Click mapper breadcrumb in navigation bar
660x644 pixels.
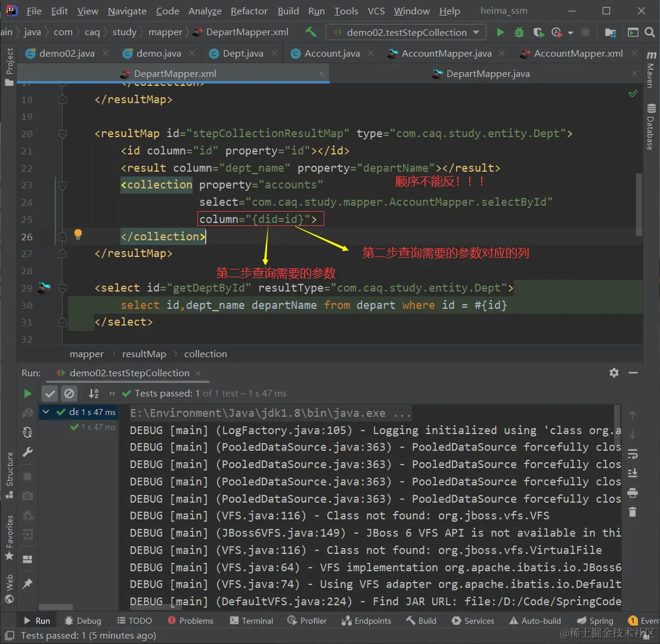click(x=165, y=32)
